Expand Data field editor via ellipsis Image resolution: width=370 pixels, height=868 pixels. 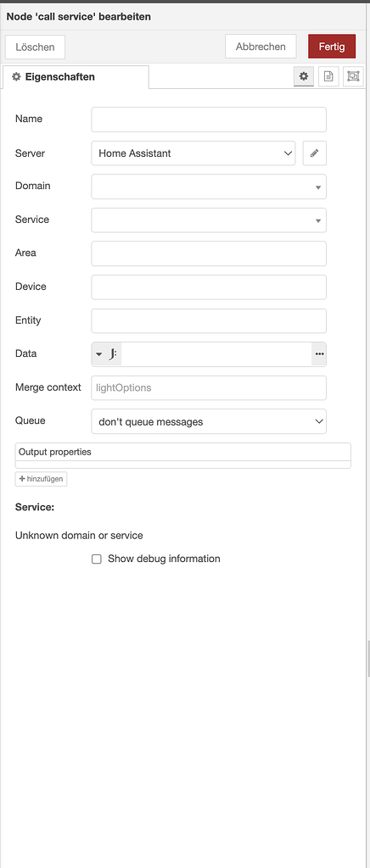pyautogui.click(x=319, y=353)
